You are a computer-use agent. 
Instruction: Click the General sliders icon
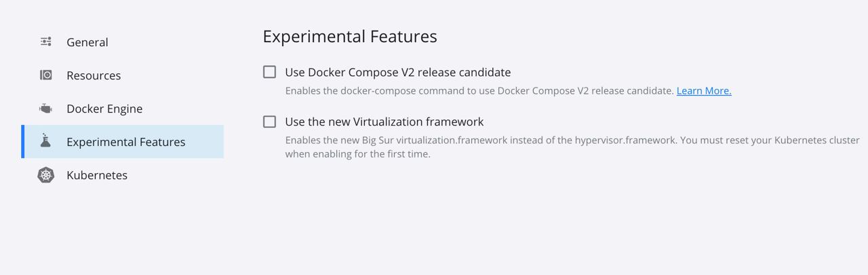click(45, 42)
